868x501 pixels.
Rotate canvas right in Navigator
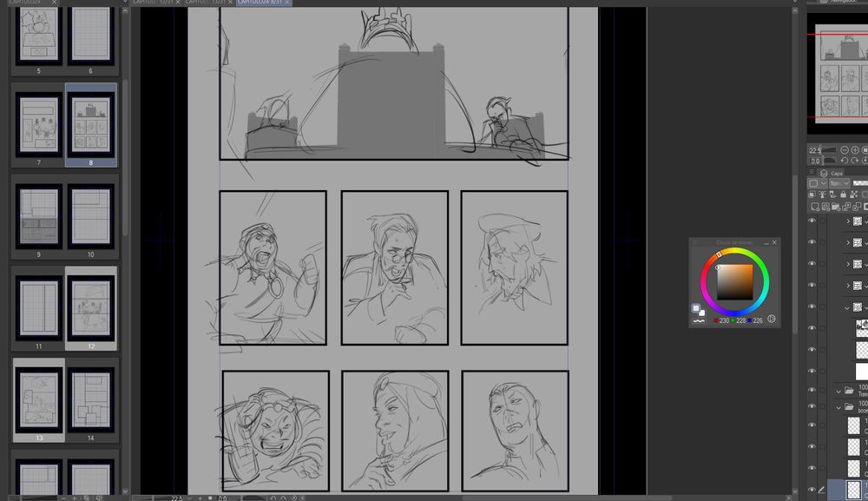[855, 161]
